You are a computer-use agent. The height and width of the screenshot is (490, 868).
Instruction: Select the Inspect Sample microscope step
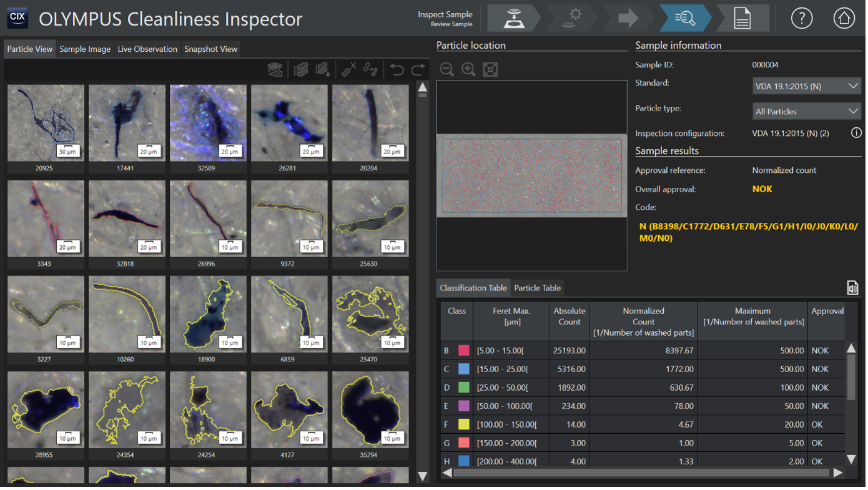513,19
